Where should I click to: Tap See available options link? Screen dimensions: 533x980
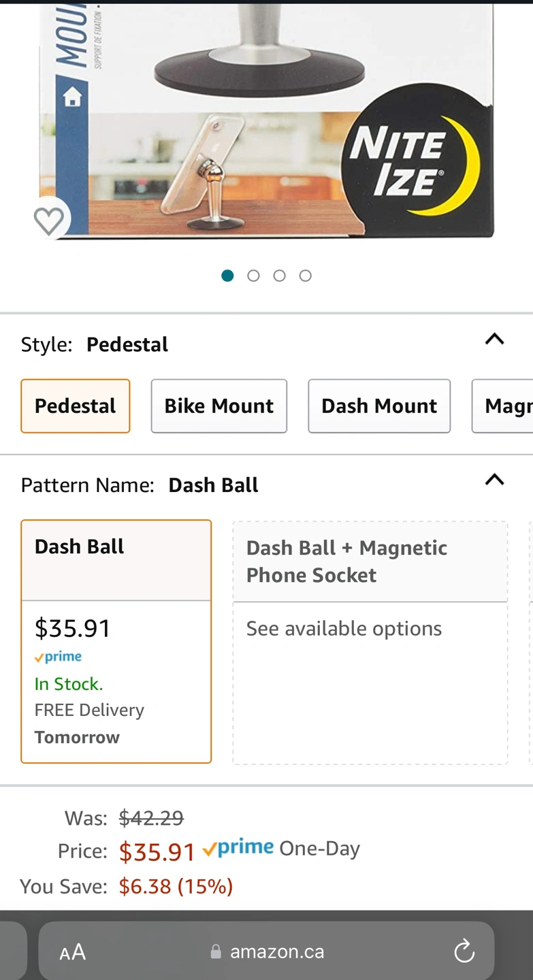pos(344,628)
